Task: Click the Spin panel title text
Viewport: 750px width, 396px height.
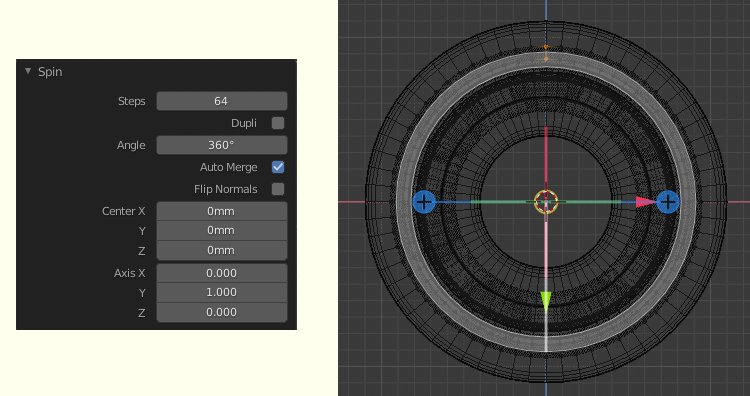Action: point(50,72)
